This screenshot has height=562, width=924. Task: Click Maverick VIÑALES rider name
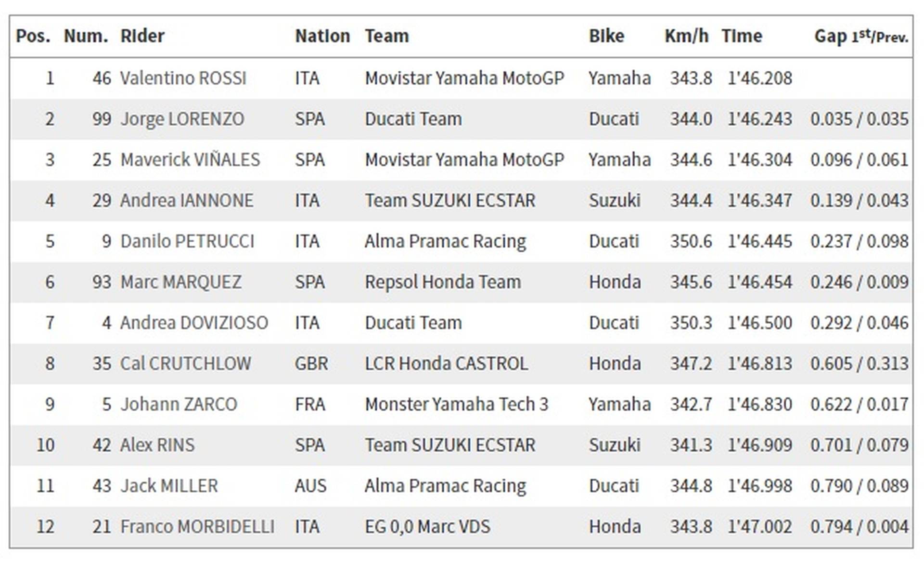click(190, 159)
